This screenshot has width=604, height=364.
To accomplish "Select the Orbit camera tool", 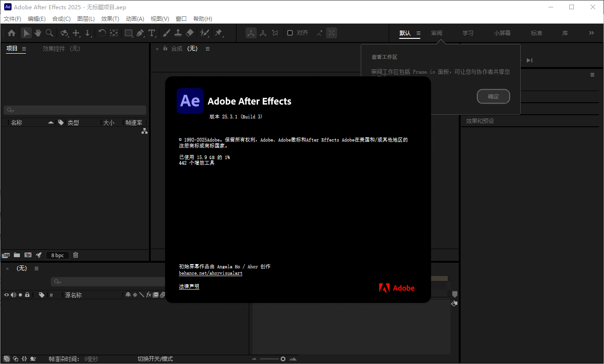I will [64, 33].
